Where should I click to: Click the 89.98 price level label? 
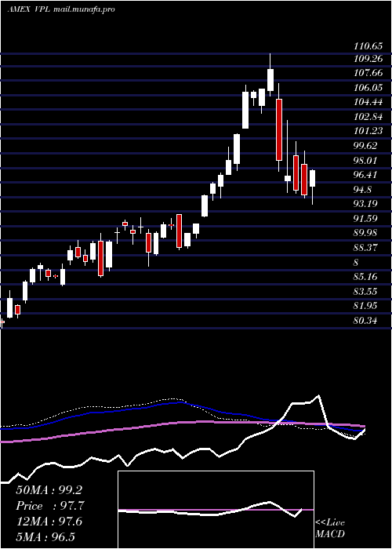coord(366,233)
